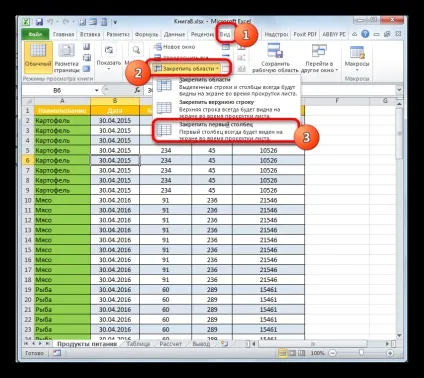This screenshot has width=424, height=378.
Task: Click the zoom out minus button
Action: [332, 353]
